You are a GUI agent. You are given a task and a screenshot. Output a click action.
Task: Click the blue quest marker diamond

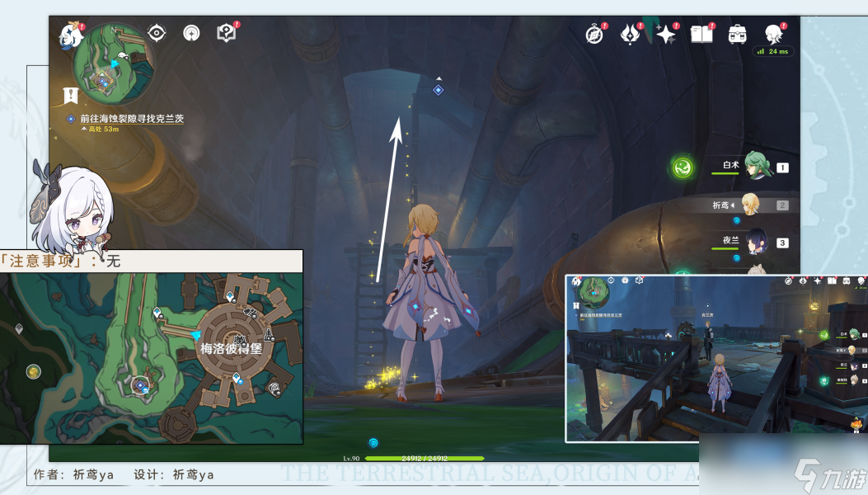click(438, 90)
